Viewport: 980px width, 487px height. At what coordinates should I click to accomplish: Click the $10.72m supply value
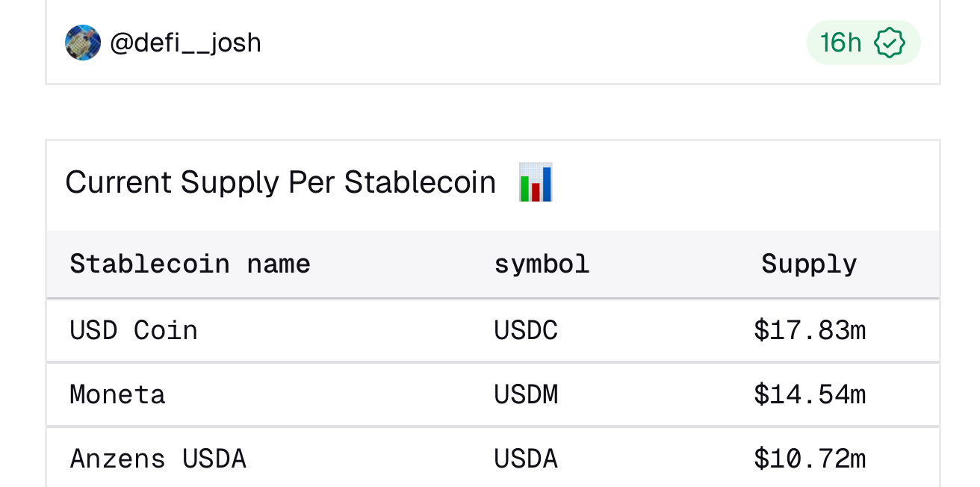point(809,459)
